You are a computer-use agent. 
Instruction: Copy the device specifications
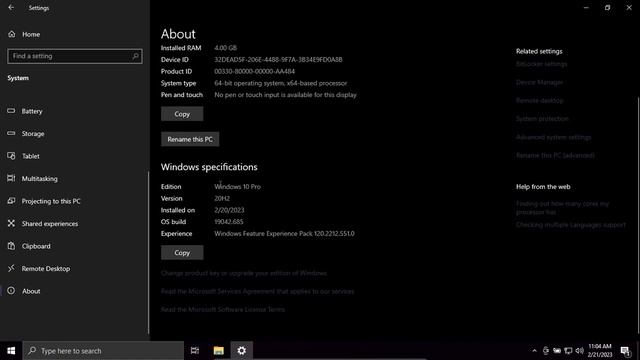coord(182,114)
